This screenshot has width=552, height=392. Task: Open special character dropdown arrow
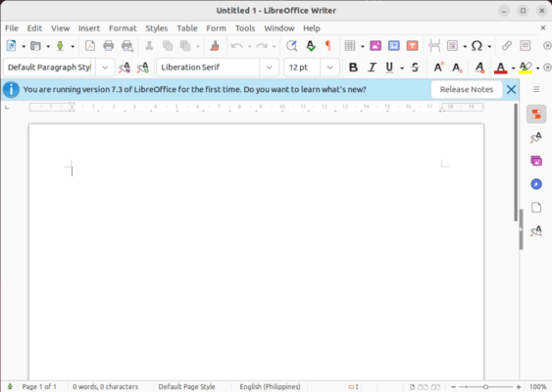point(489,46)
